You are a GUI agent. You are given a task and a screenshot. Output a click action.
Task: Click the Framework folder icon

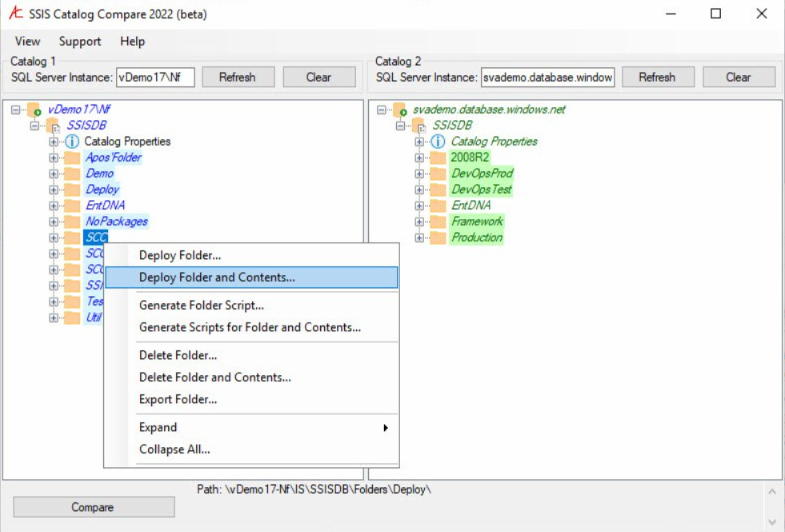tap(438, 222)
